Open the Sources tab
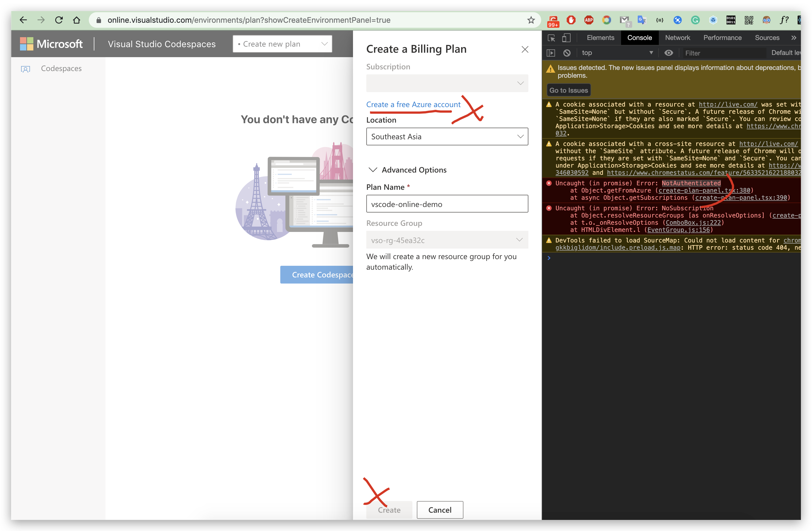Image resolution: width=812 pixels, height=531 pixels. [767, 38]
